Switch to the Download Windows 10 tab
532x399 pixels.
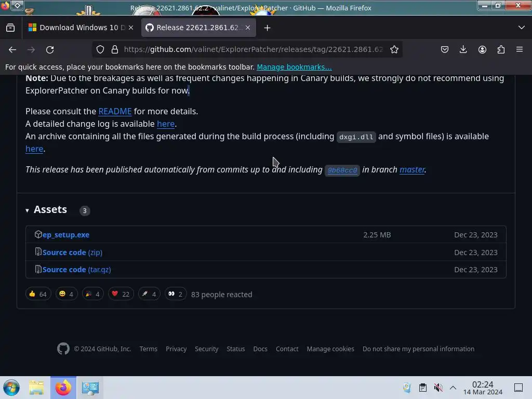[x=82, y=28]
